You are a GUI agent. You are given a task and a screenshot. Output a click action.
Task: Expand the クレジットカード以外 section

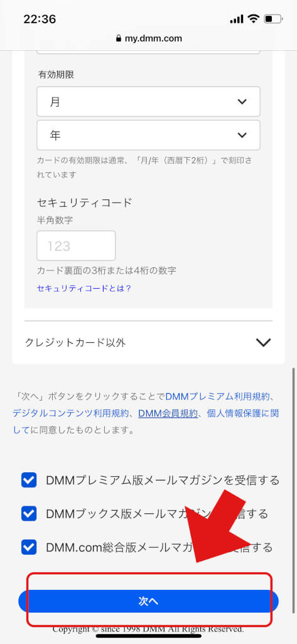(148, 343)
